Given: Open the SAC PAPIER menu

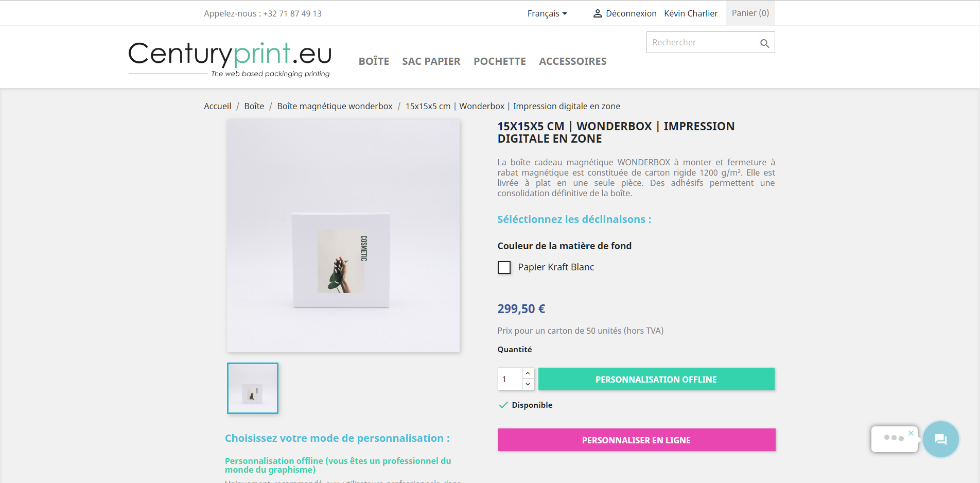Looking at the screenshot, I should pos(431,61).
